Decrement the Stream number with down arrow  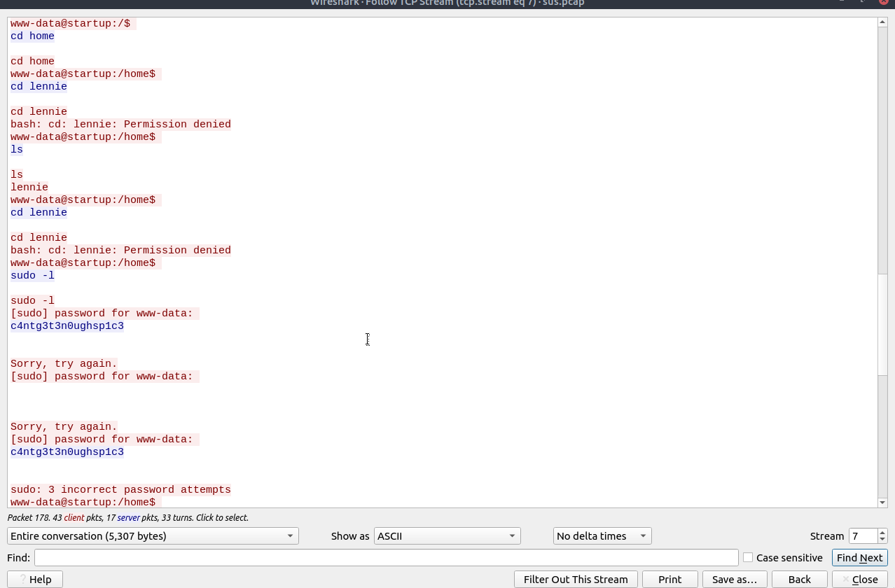(x=882, y=540)
